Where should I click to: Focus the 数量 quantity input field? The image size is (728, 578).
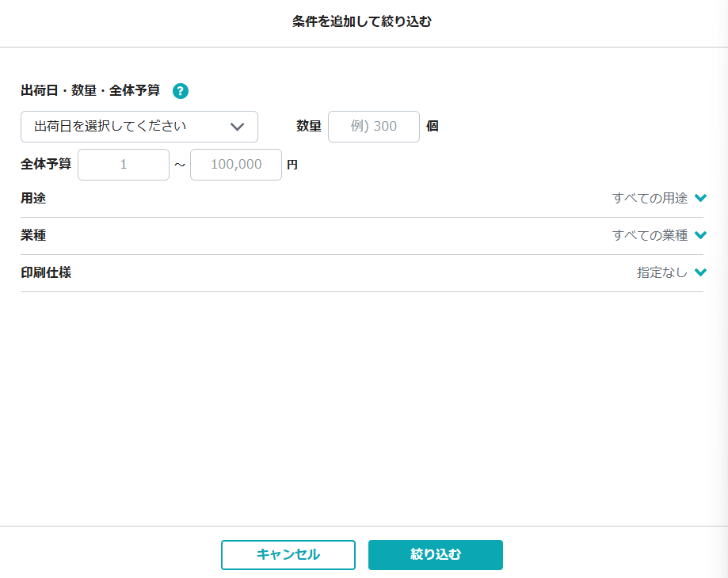click(x=373, y=127)
